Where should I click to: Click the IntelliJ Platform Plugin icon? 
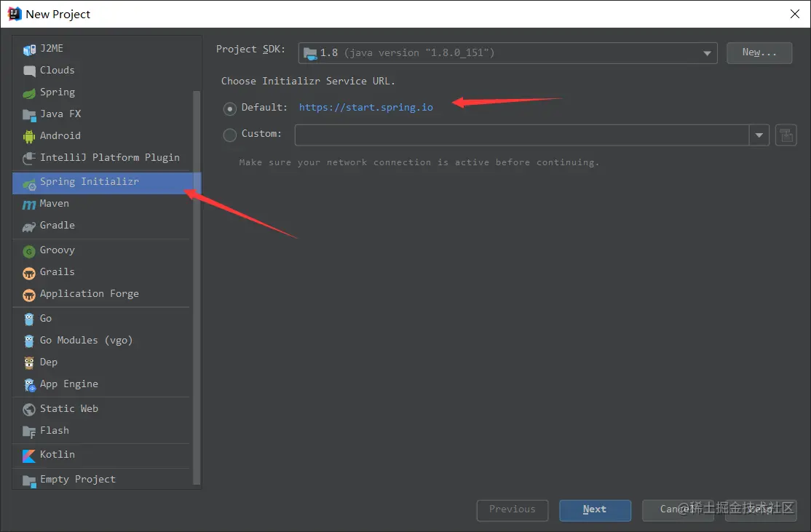pyautogui.click(x=29, y=158)
